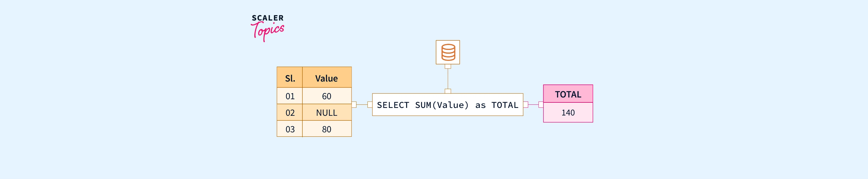Click connector square atop the SELECT query box
Viewport: 868px width, 179px height.
tap(448, 91)
